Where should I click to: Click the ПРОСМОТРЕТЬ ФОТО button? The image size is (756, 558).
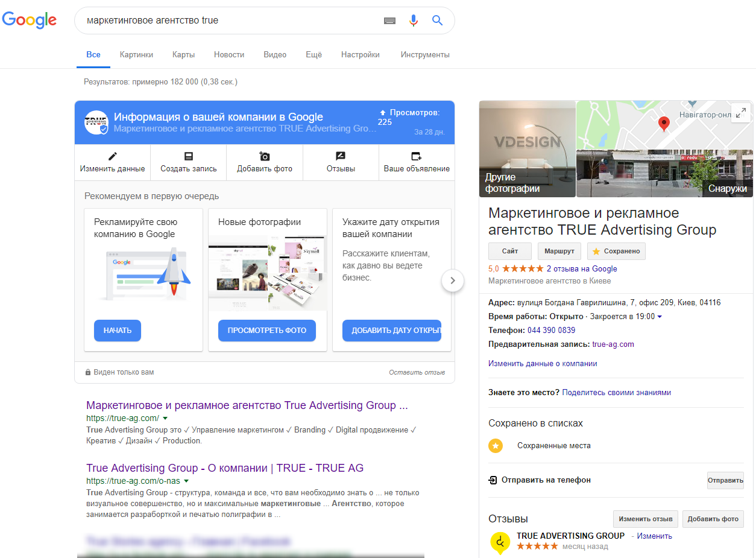click(x=267, y=331)
